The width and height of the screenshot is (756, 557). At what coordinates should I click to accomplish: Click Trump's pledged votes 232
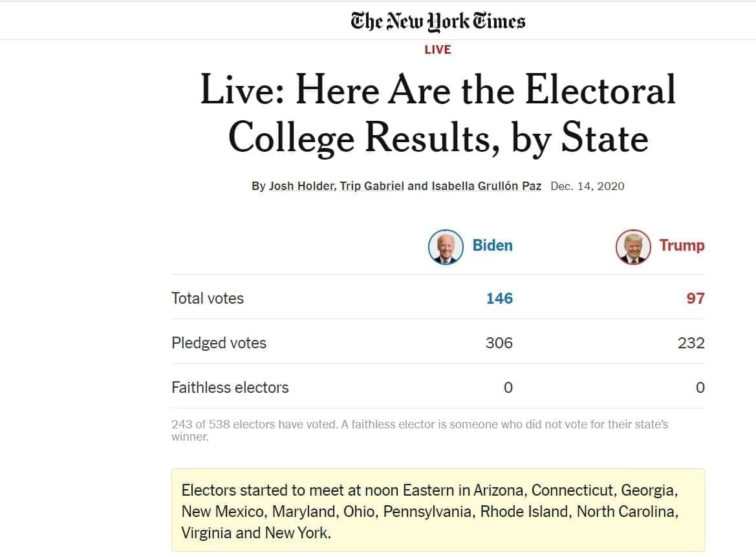click(x=691, y=342)
